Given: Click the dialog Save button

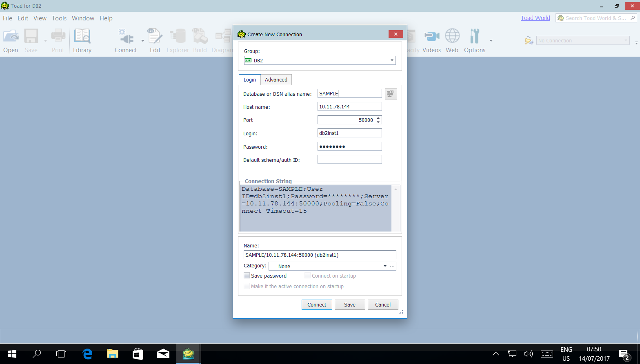Looking at the screenshot, I should [350, 304].
